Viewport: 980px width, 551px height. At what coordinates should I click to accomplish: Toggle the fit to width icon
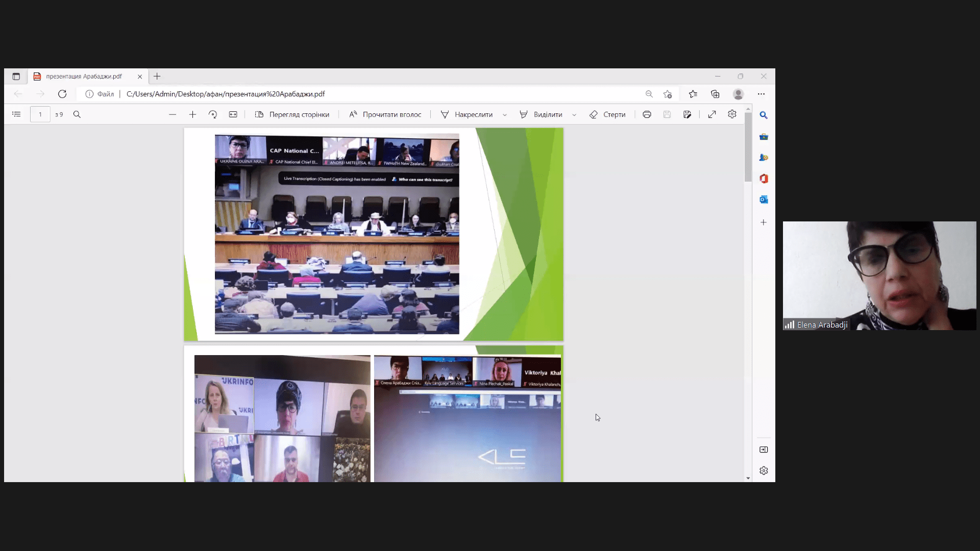[x=233, y=114]
